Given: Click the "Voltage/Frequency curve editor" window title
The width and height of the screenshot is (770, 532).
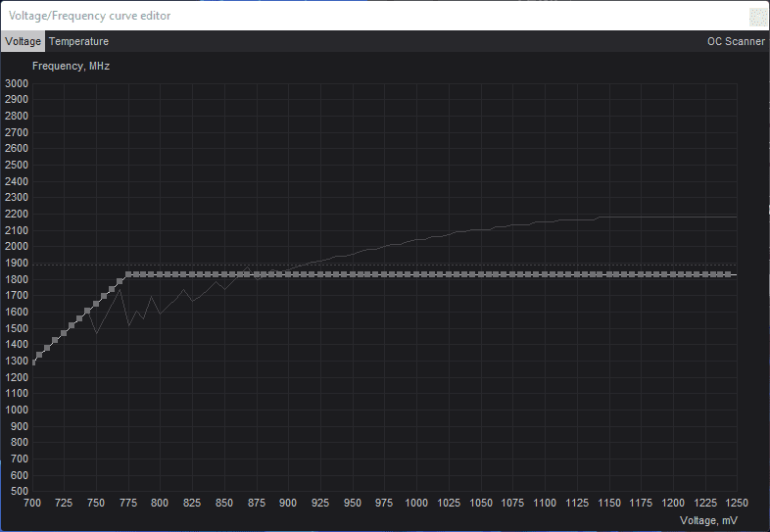Looking at the screenshot, I should tap(89, 16).
